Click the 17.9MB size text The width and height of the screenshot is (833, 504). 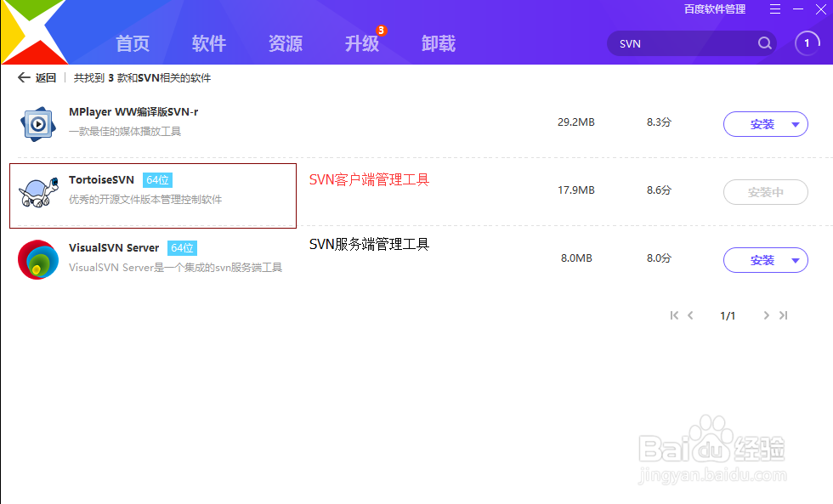[576, 190]
